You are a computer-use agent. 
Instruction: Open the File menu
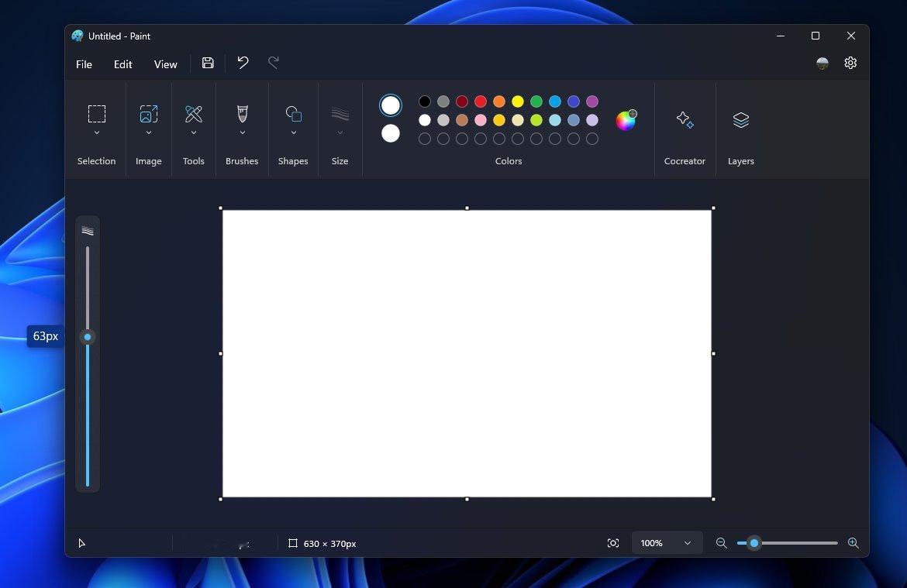pyautogui.click(x=84, y=64)
